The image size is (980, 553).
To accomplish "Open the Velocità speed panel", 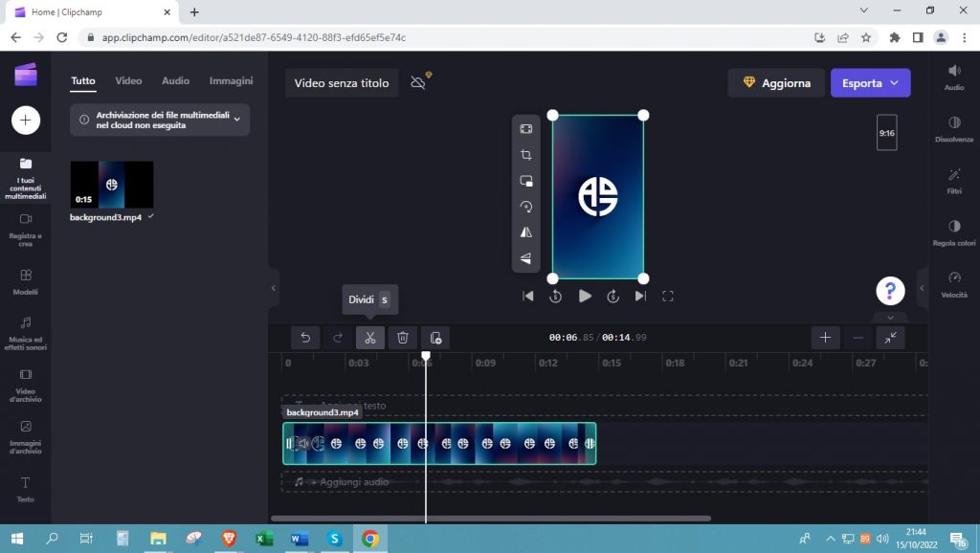I will pyautogui.click(x=953, y=284).
